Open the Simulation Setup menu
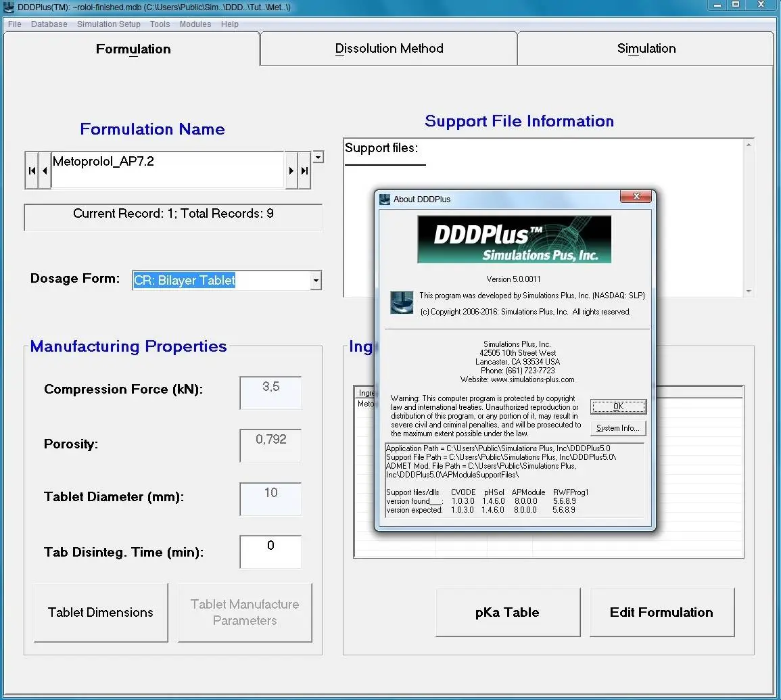Viewport: 781px width, 700px height. (x=109, y=24)
